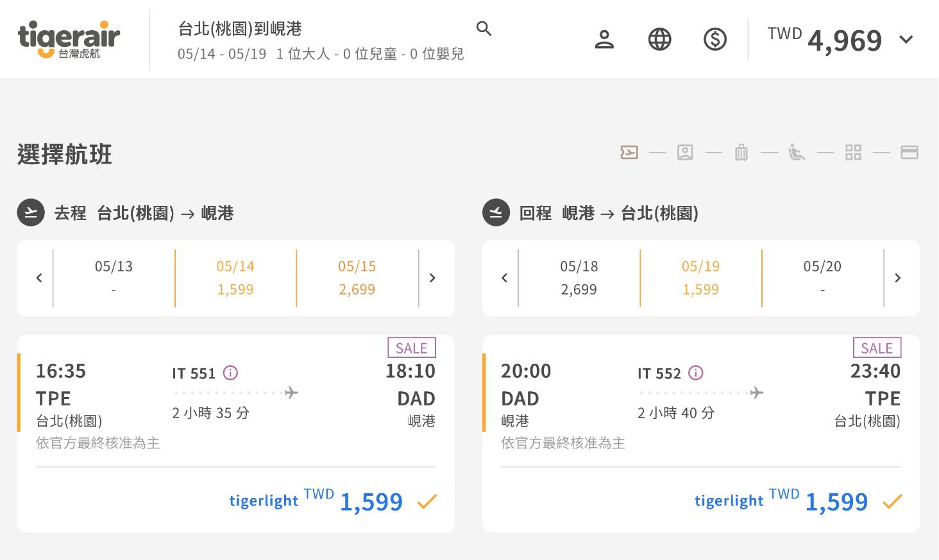This screenshot has width=939, height=560.
Task: Click the info icon next to IT 551
Action: click(230, 373)
